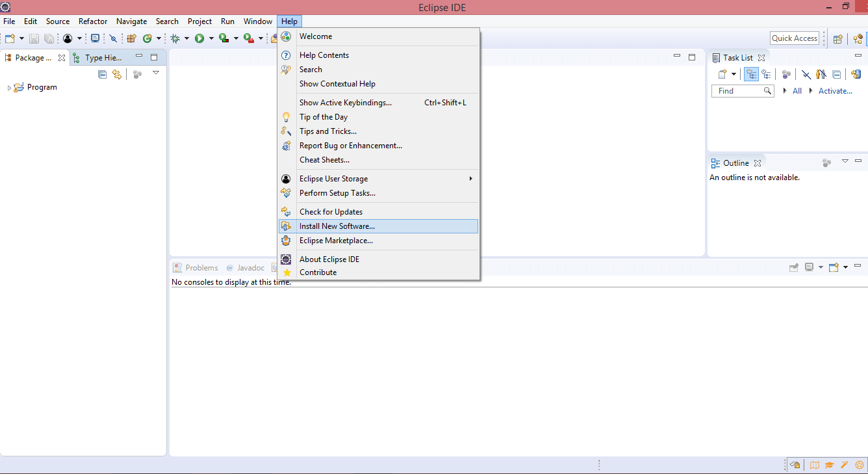868x474 pixels.
Task: Switch to the Javadoc tab
Action: pos(246,268)
